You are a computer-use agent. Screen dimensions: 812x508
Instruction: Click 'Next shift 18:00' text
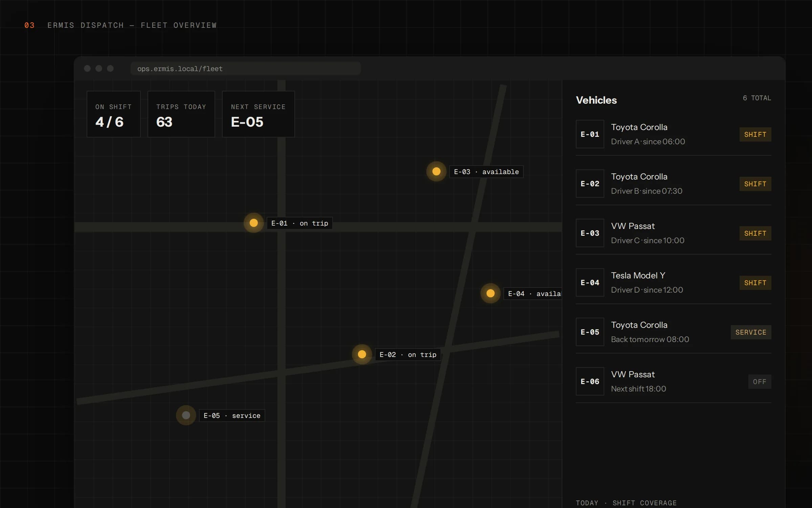click(638, 389)
